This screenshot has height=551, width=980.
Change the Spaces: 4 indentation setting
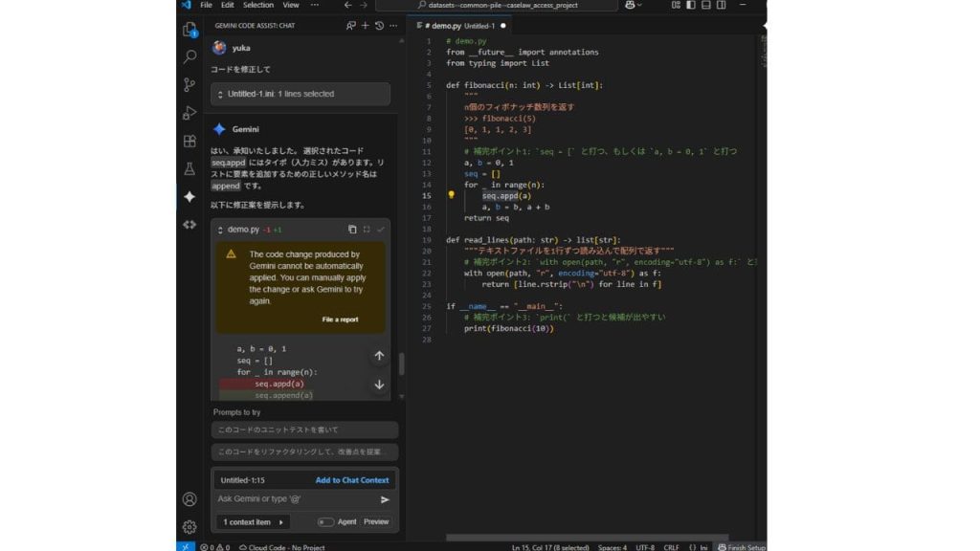tap(612, 547)
